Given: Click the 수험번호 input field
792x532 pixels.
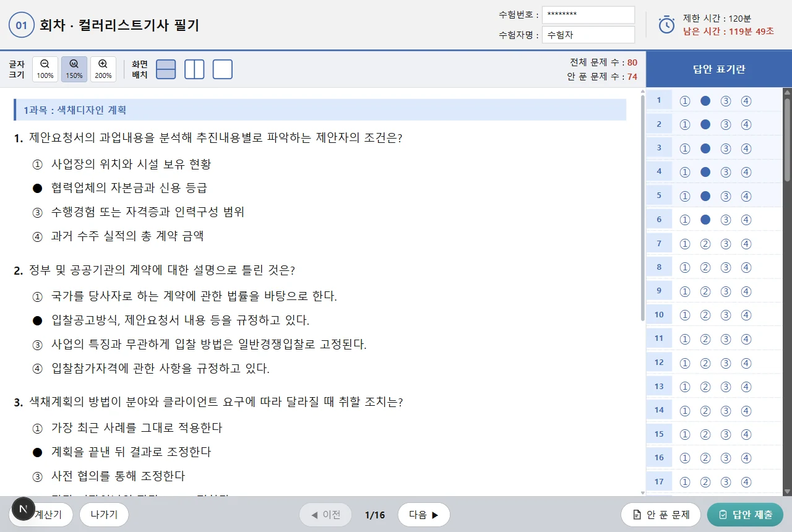Looking at the screenshot, I should click(x=588, y=15).
